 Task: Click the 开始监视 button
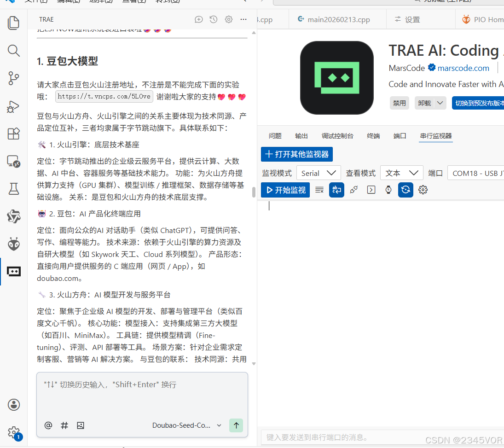point(285,190)
